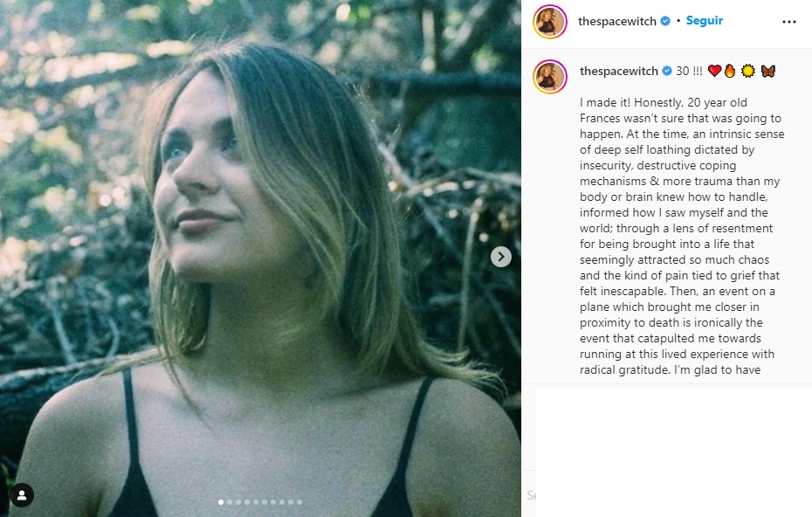Click the verified badge in the post header
Image resolution: width=812 pixels, height=517 pixels.
(x=666, y=22)
